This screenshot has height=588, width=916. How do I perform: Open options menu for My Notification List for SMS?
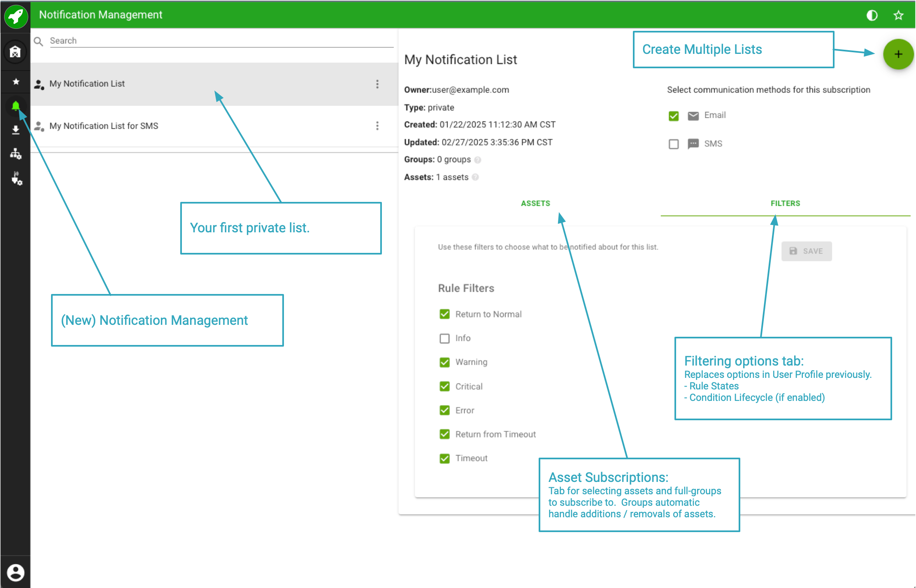pos(377,126)
